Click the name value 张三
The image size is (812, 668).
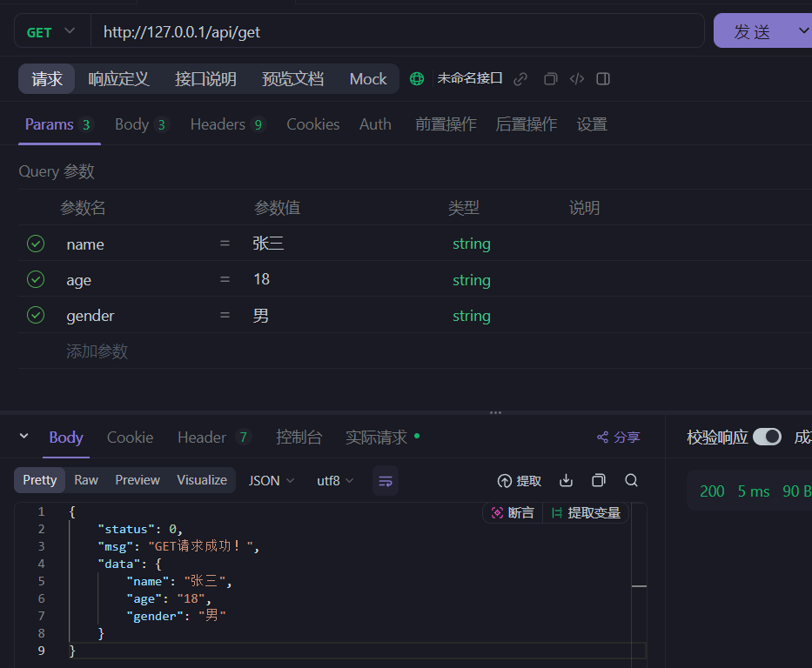click(x=268, y=244)
